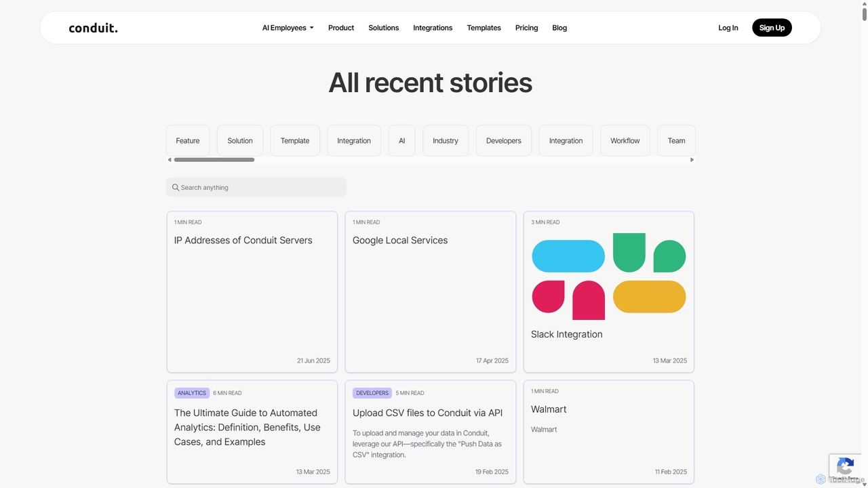This screenshot has height=488, width=868.
Task: Open Templates in the top navigation
Action: point(484,28)
